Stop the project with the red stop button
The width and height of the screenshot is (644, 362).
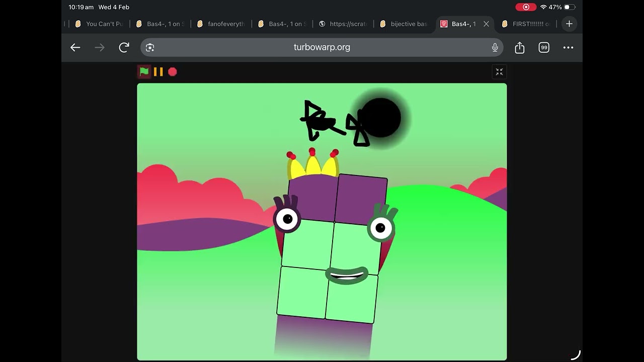(x=173, y=72)
